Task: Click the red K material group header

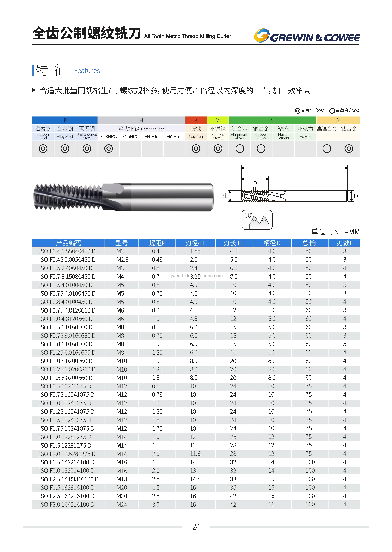Action: (196, 120)
